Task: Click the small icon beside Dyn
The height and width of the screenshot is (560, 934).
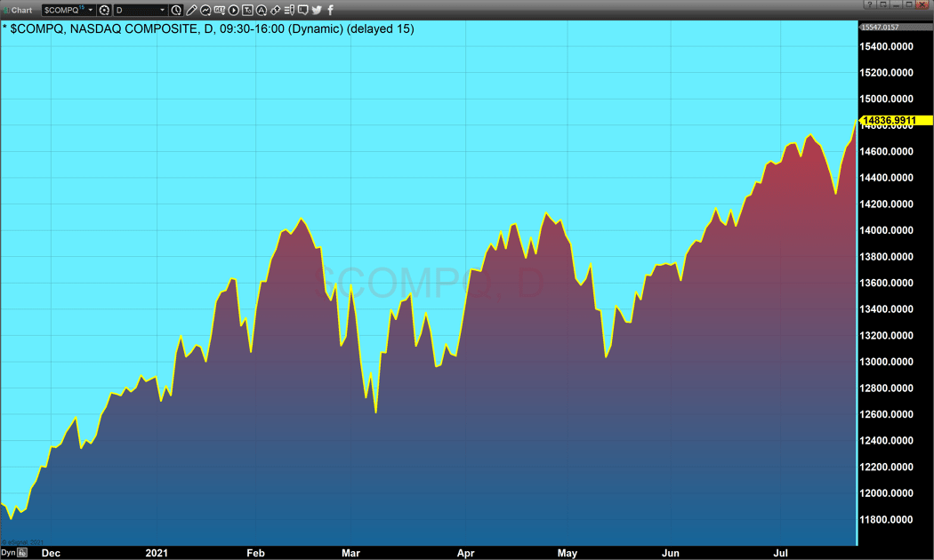Action: pyautogui.click(x=22, y=553)
